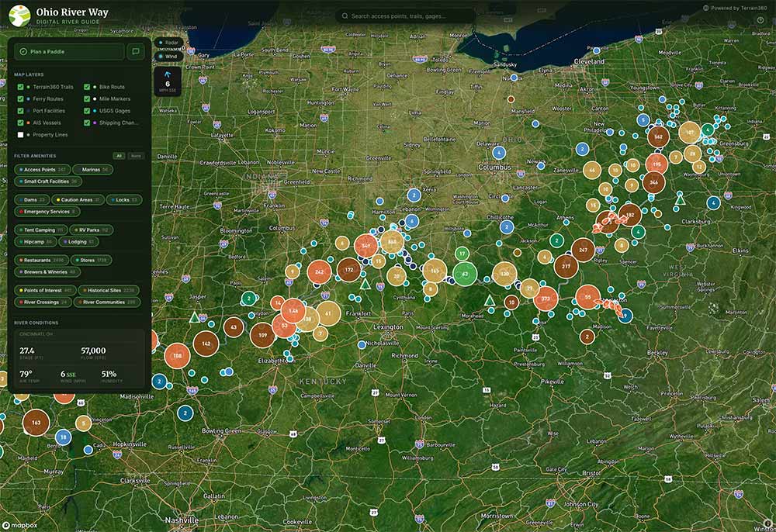Select None to clear amenity filters

(x=136, y=156)
